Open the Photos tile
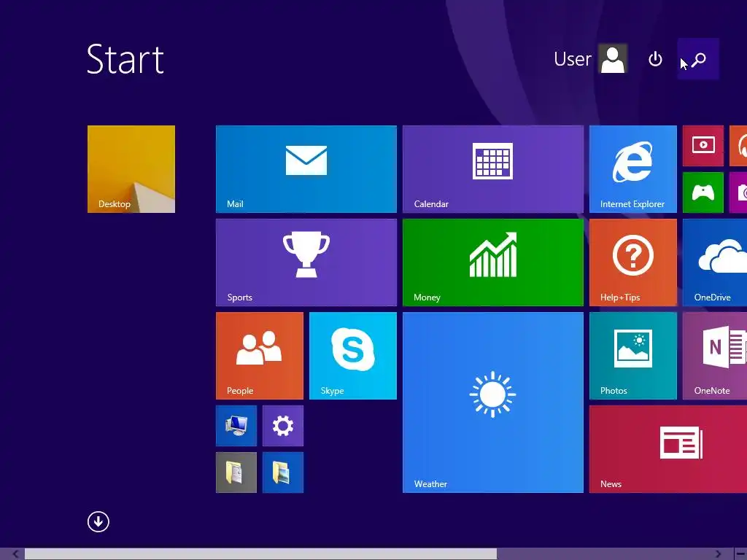The height and width of the screenshot is (560, 747). 632,356
